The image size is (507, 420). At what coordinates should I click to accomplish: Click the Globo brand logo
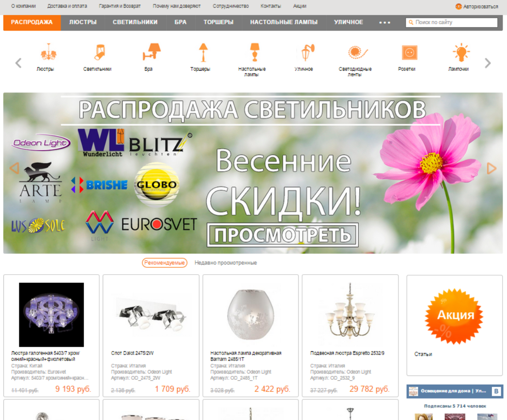156,185
